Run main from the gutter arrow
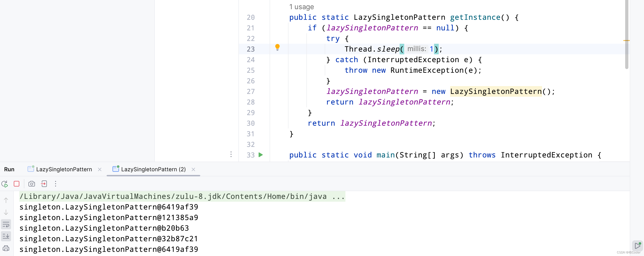The height and width of the screenshot is (256, 644). [x=260, y=155]
